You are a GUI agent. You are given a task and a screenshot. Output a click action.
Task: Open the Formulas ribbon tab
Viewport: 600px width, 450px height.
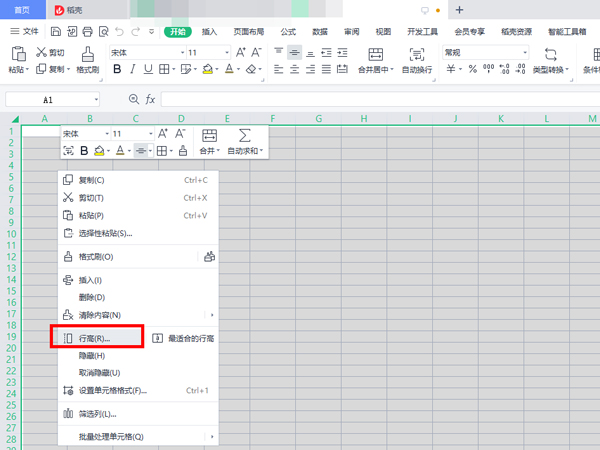(x=288, y=32)
